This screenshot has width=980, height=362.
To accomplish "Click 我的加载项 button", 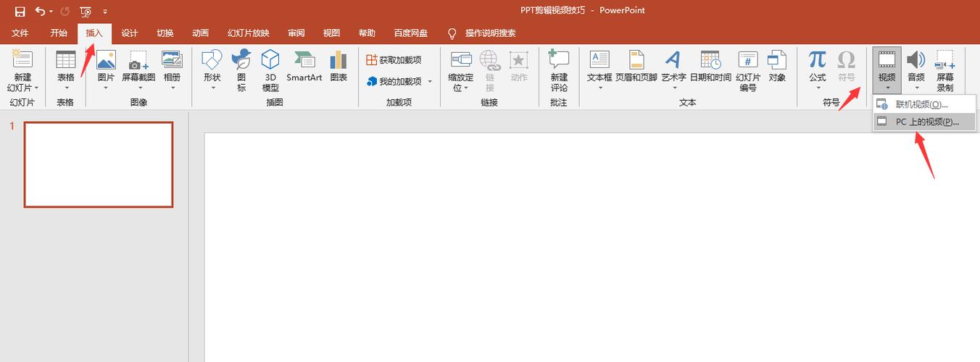I will tap(394, 82).
